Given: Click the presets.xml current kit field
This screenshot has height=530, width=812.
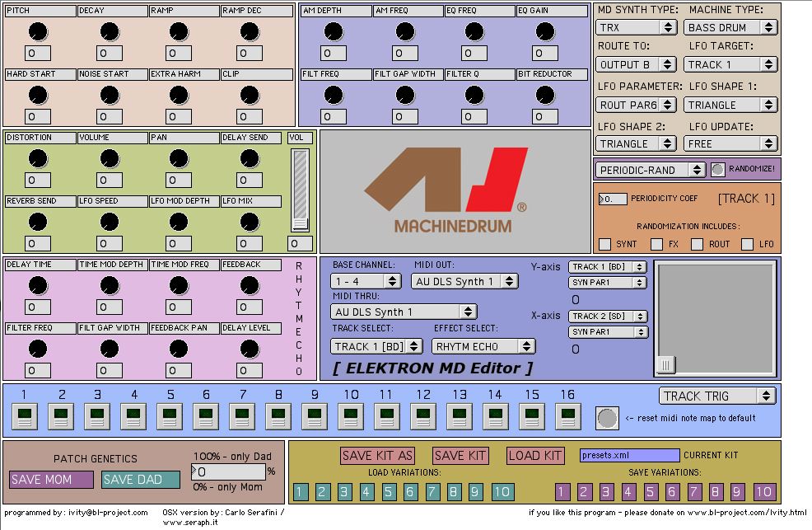Looking at the screenshot, I should [x=629, y=455].
